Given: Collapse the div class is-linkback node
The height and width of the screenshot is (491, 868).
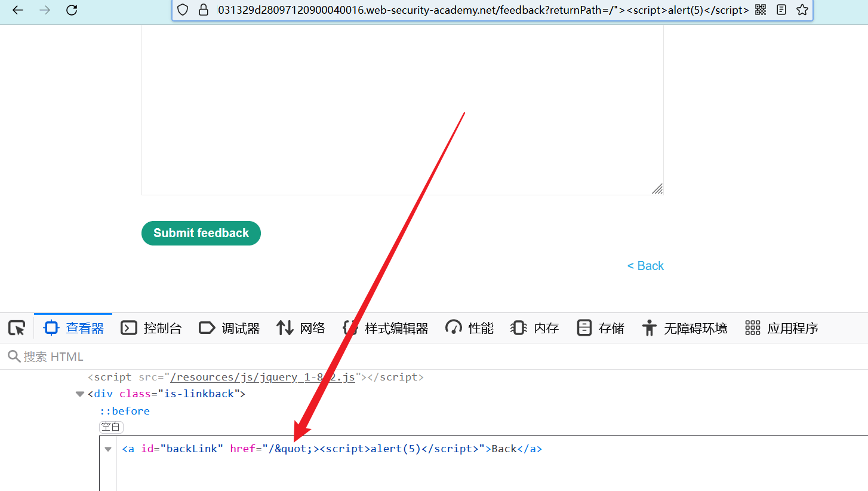Looking at the screenshot, I should tap(79, 394).
